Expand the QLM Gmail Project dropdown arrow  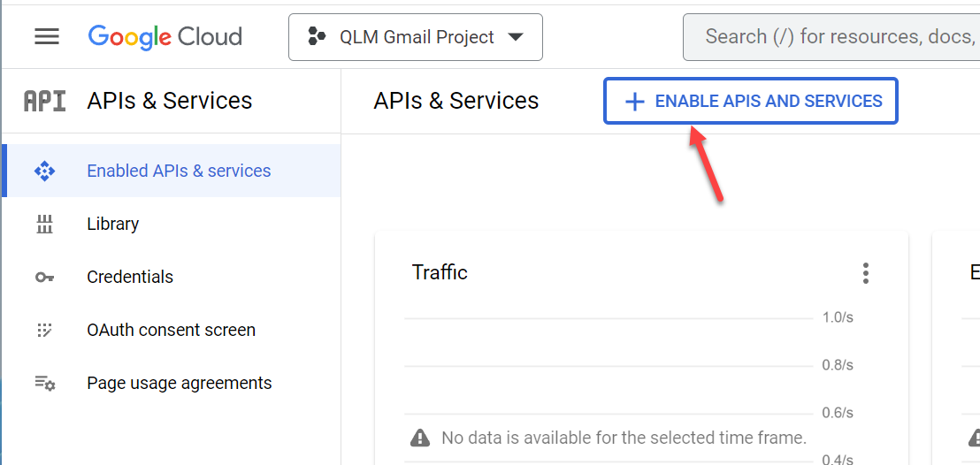[515, 37]
